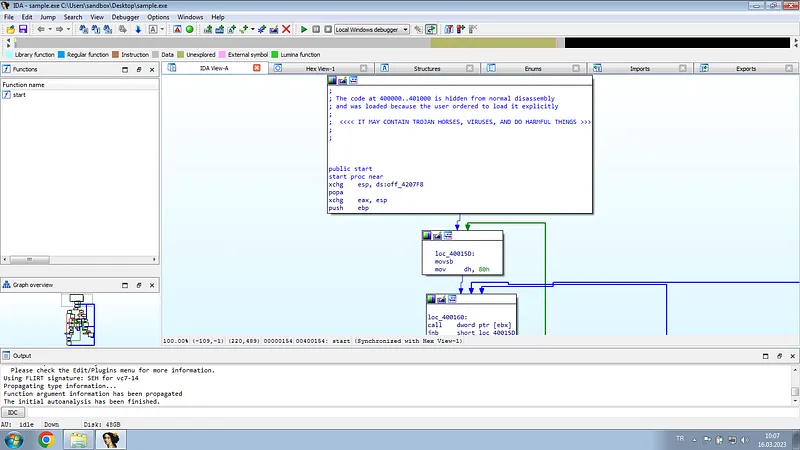Click the red X cancel toolbar icon

tap(286, 30)
